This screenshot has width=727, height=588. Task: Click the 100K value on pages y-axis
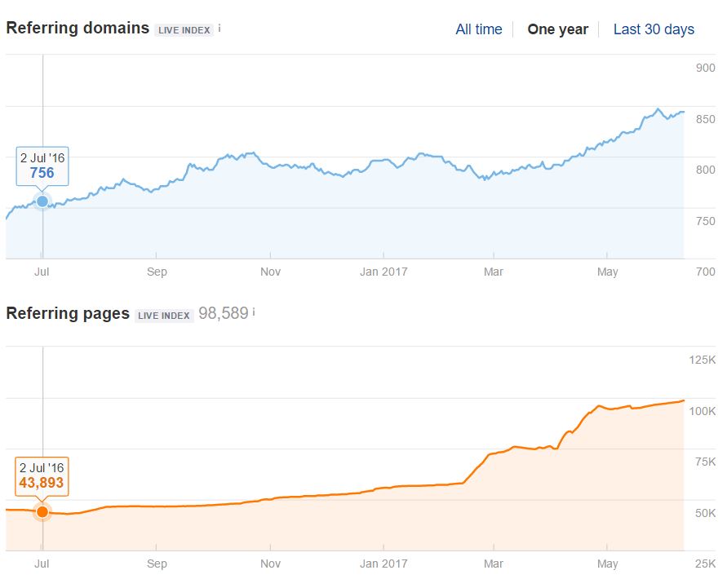point(702,411)
